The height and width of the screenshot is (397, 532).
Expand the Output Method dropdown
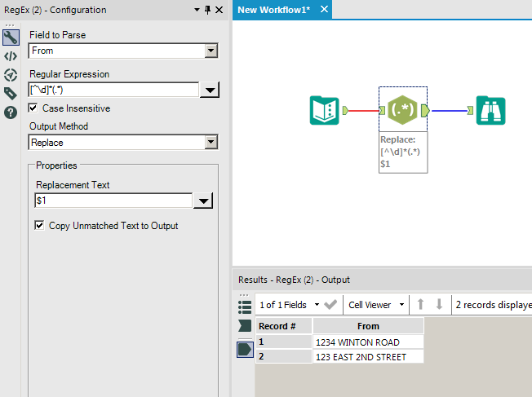click(211, 143)
